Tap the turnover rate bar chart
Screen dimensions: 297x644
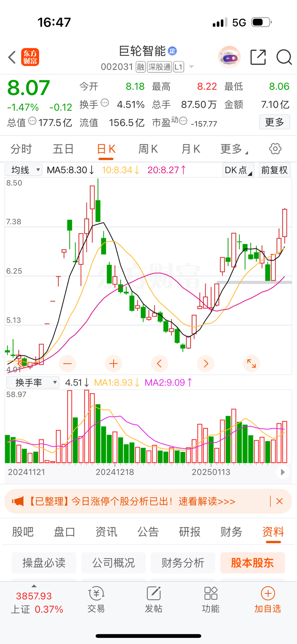(x=148, y=427)
